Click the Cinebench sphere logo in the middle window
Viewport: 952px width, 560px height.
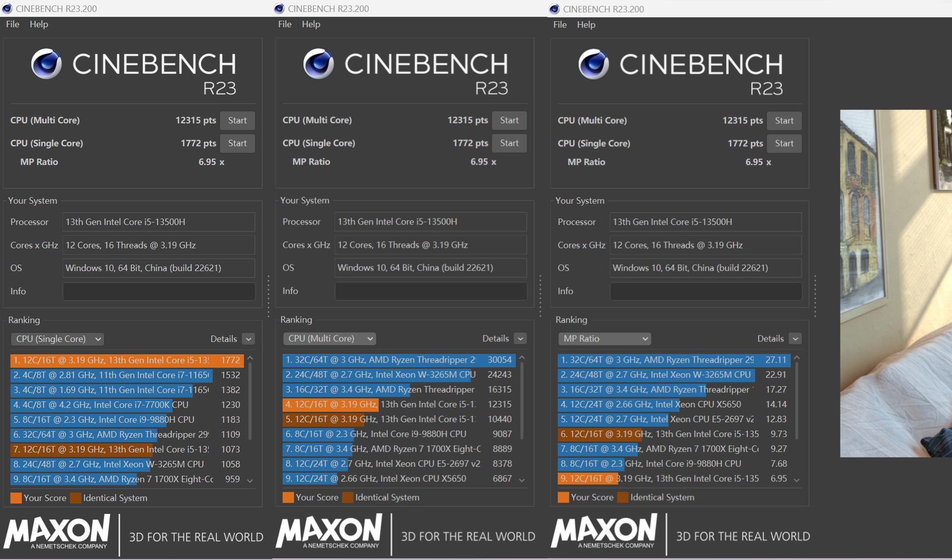318,64
